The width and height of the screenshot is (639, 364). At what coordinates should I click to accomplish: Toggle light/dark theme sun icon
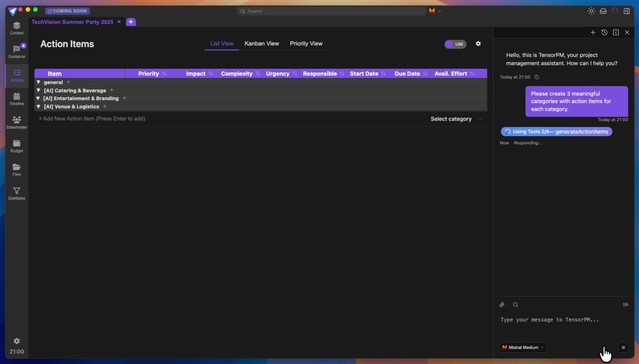click(x=591, y=11)
